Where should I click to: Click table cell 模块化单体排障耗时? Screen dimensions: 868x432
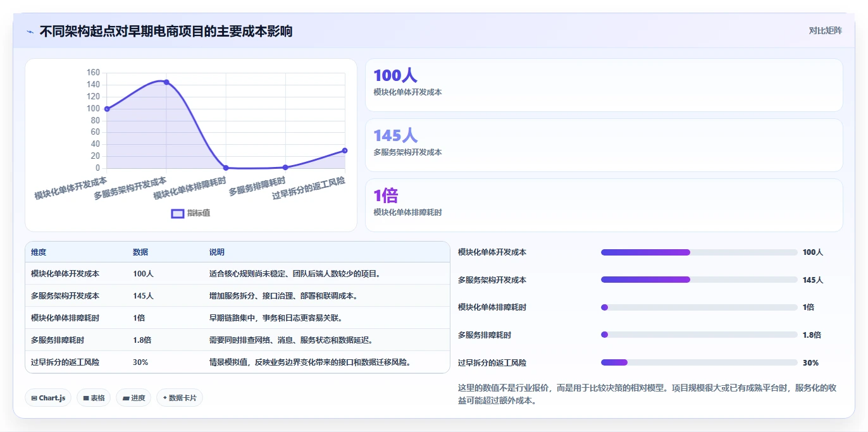click(65, 318)
